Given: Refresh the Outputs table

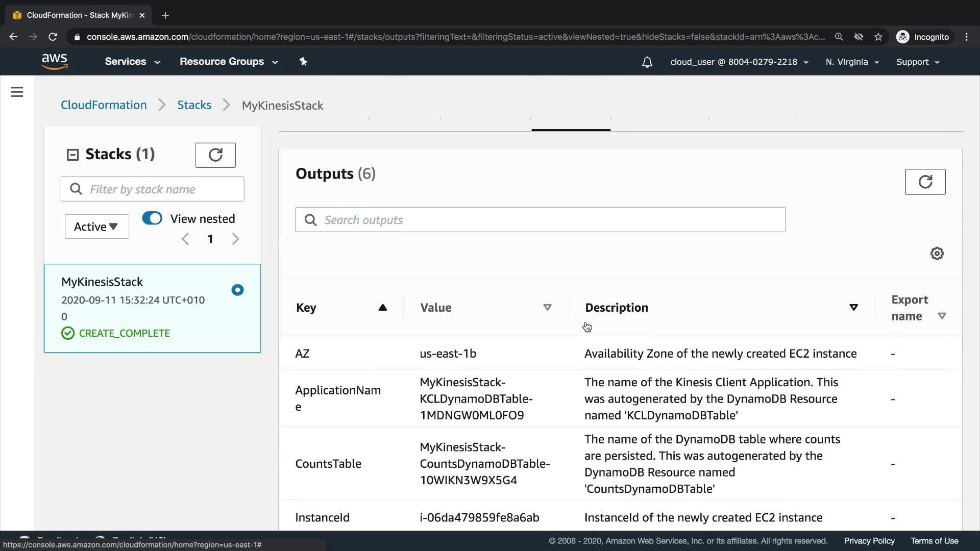Looking at the screenshot, I should pyautogui.click(x=925, y=182).
